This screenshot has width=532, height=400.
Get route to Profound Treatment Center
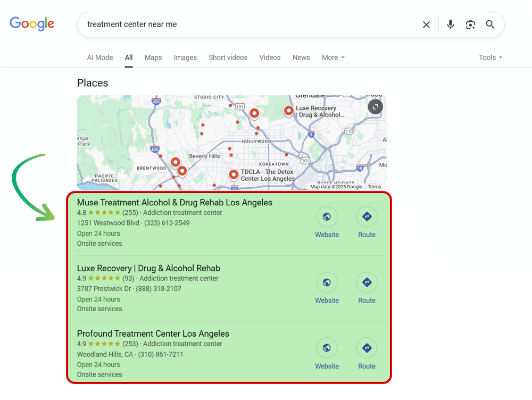click(367, 348)
